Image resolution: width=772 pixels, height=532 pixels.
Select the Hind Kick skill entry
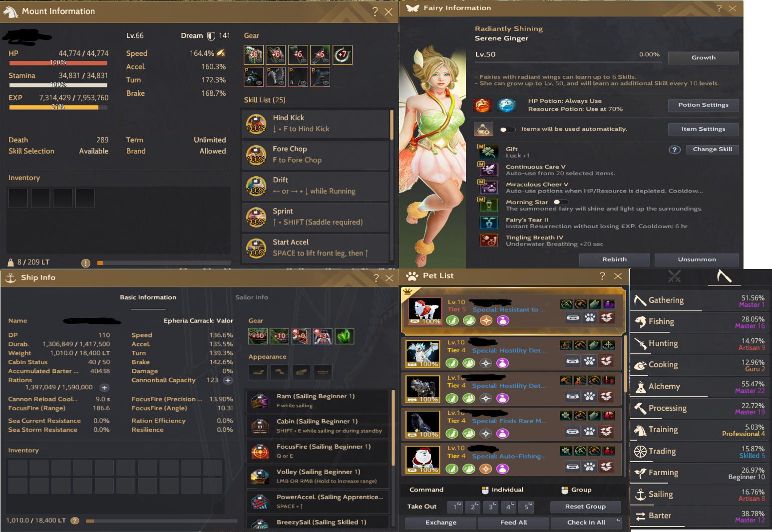pos(315,124)
